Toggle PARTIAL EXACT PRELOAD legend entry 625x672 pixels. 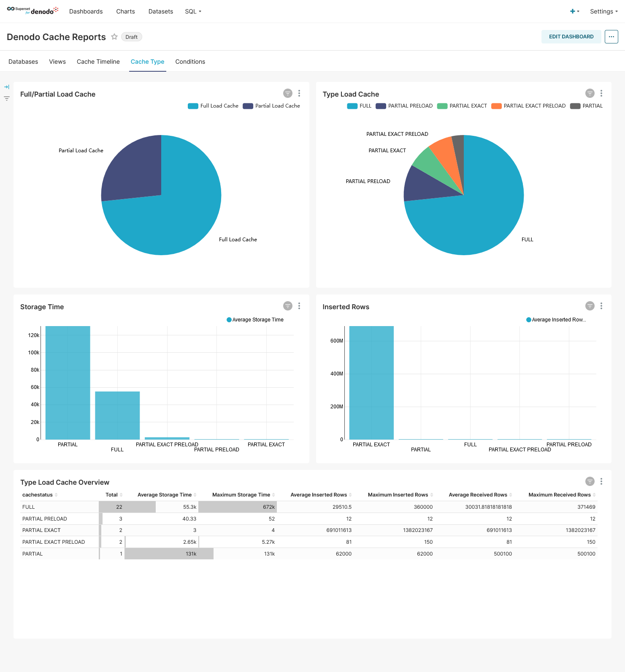pyautogui.click(x=528, y=106)
